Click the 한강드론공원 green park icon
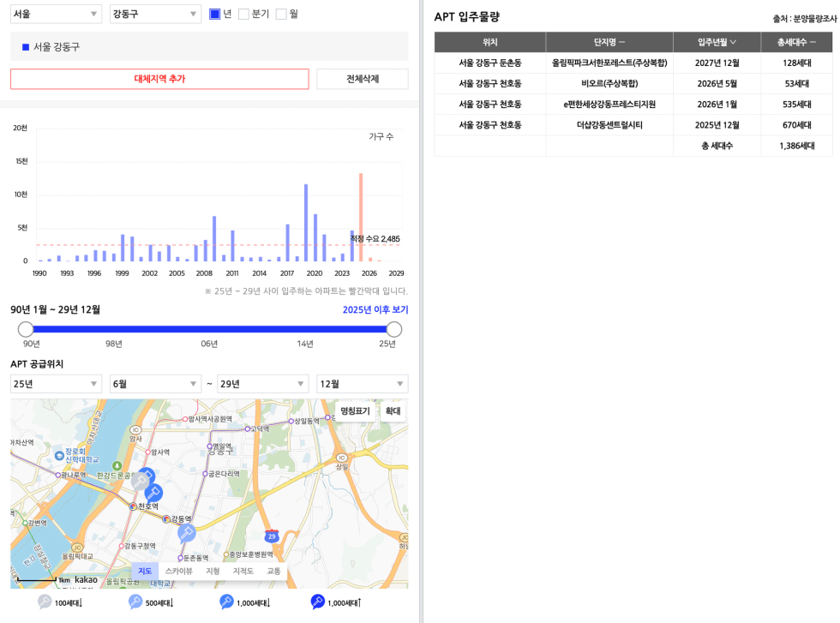Image resolution: width=840 pixels, height=623 pixels. 117,466
